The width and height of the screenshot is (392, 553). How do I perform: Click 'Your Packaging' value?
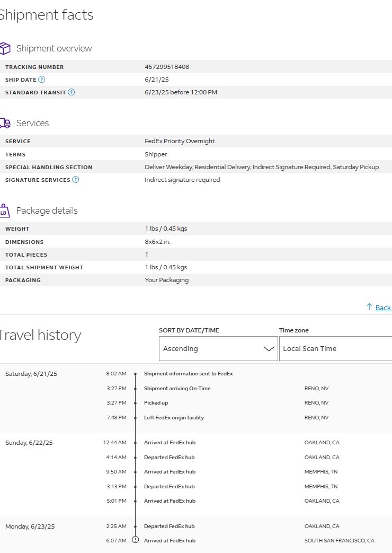(x=166, y=280)
